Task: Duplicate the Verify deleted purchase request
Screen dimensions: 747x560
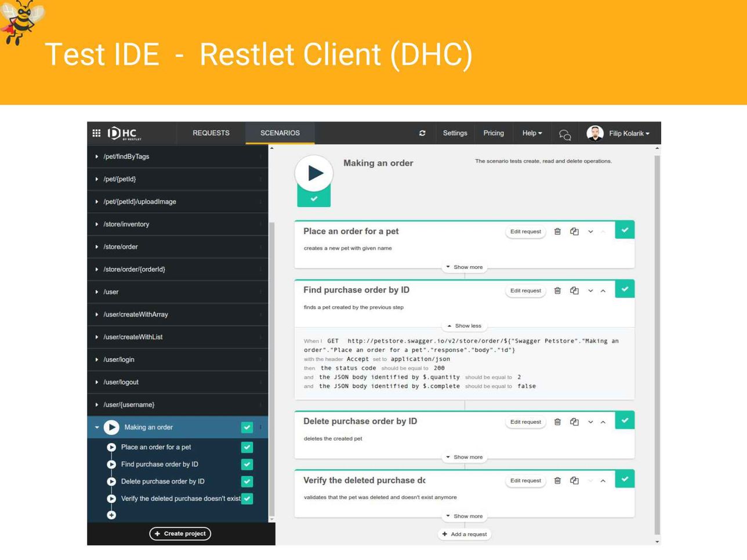Action: (574, 481)
